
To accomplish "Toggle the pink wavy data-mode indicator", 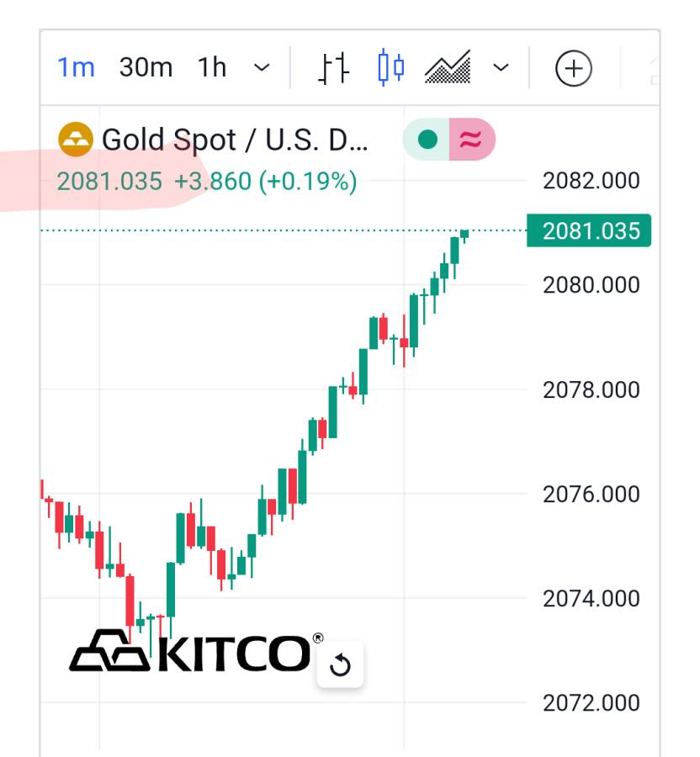I will pos(472,140).
